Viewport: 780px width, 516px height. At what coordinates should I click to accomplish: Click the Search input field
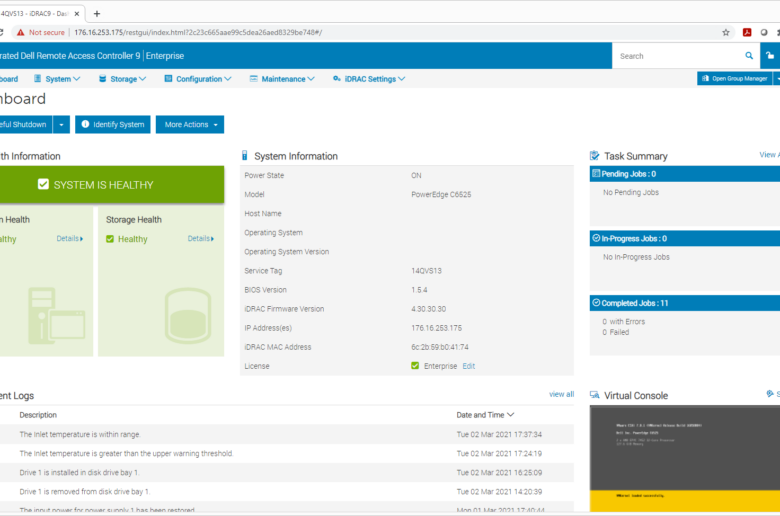679,56
